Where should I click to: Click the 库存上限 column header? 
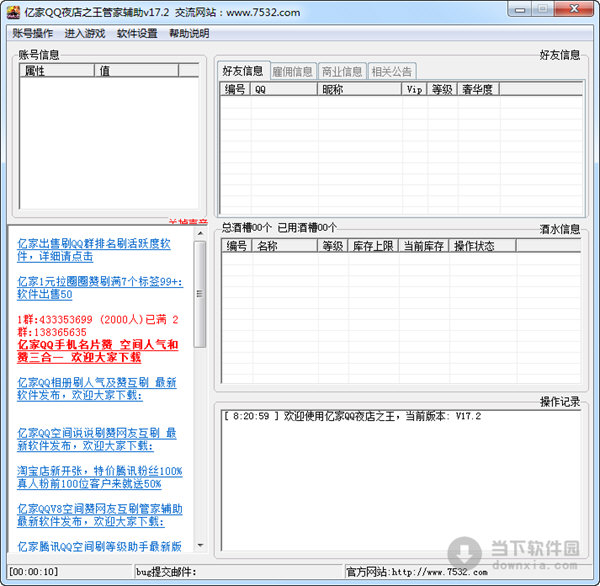click(x=373, y=246)
